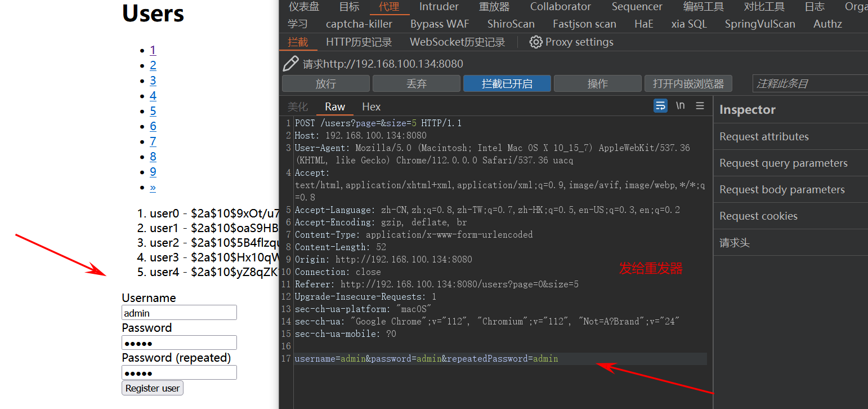Go to page 9 on Users page
Screen dimensions: 868x409
[153, 172]
